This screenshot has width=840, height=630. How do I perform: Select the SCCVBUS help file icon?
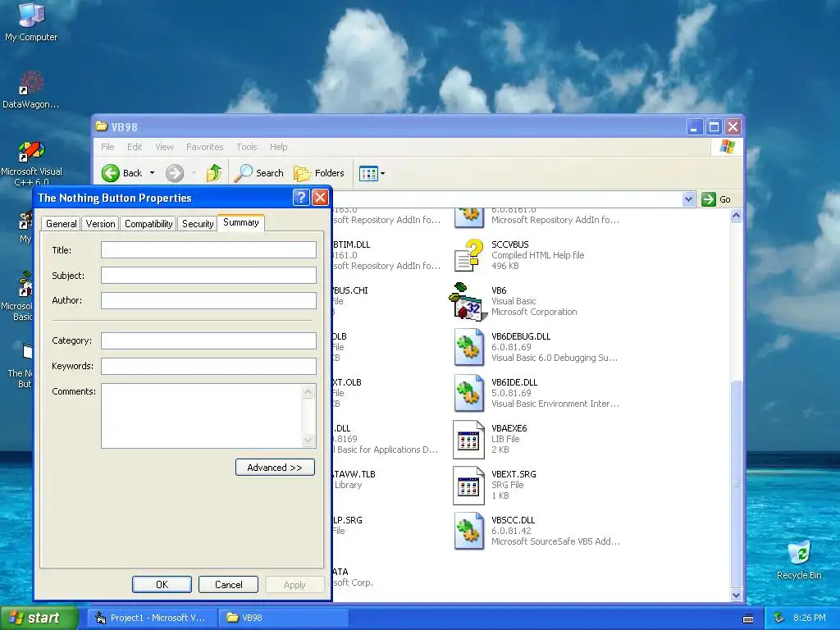[x=468, y=255]
